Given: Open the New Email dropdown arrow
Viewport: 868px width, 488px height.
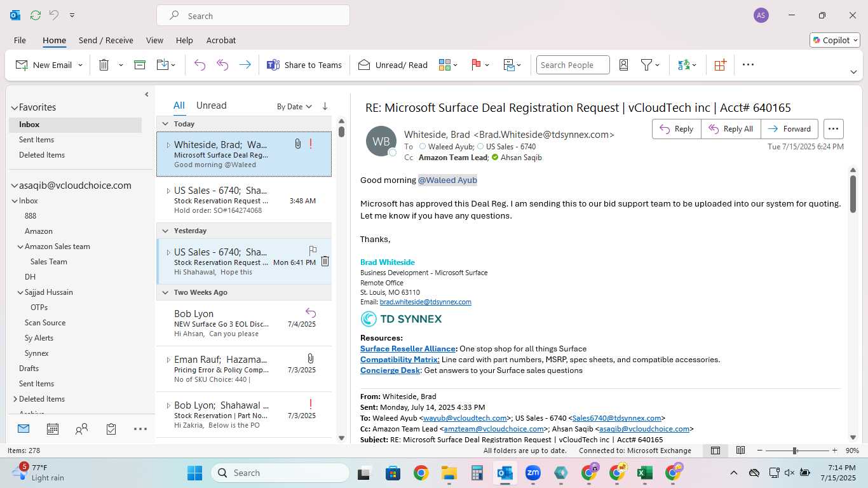Looking at the screenshot, I should 80,65.
